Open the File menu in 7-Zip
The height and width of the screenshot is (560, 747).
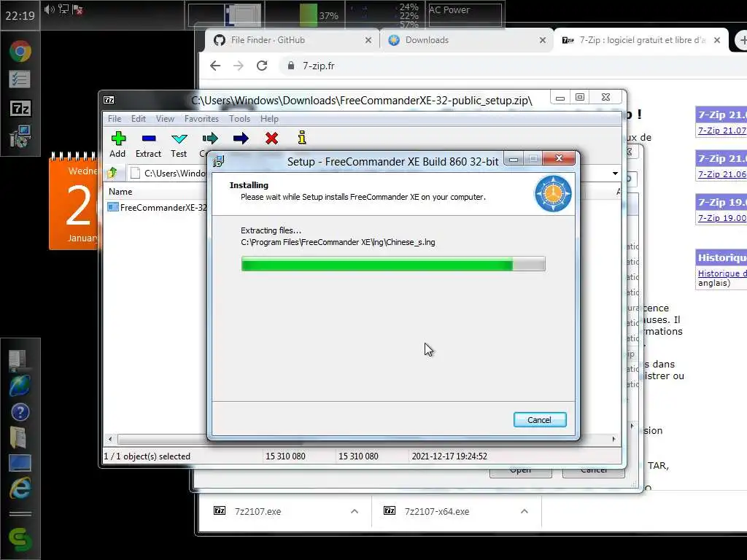(115, 119)
